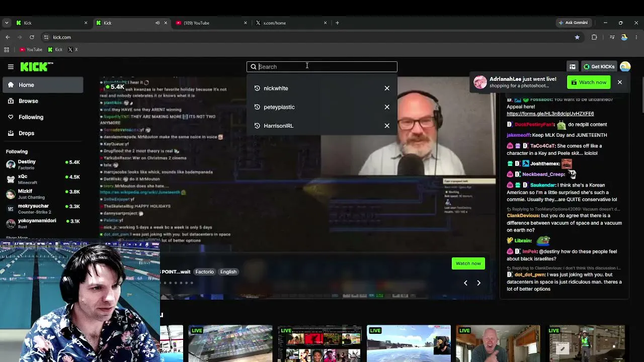The image size is (644, 362).
Task: Open the live thumbnail with the green-vest figure
Action: click(x=587, y=343)
